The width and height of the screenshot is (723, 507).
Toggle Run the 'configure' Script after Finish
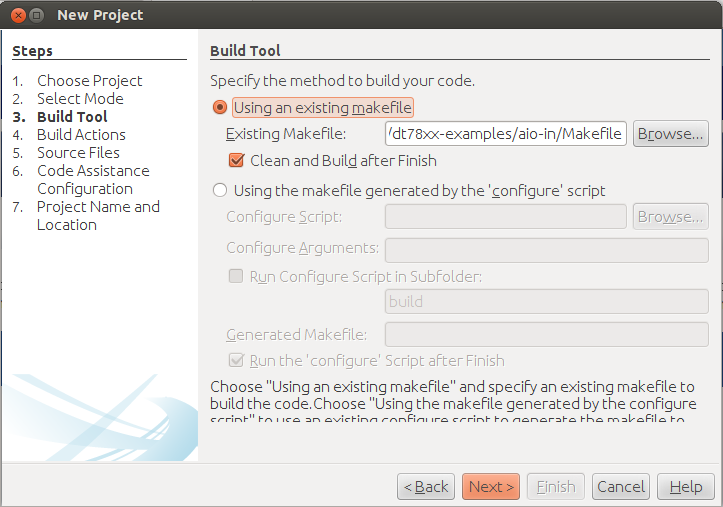coord(237,360)
